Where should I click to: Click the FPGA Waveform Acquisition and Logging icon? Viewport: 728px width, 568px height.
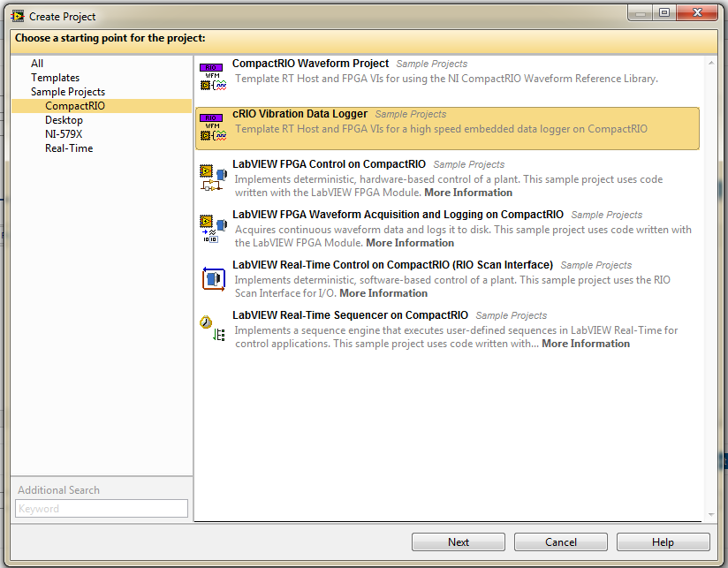[x=213, y=228]
